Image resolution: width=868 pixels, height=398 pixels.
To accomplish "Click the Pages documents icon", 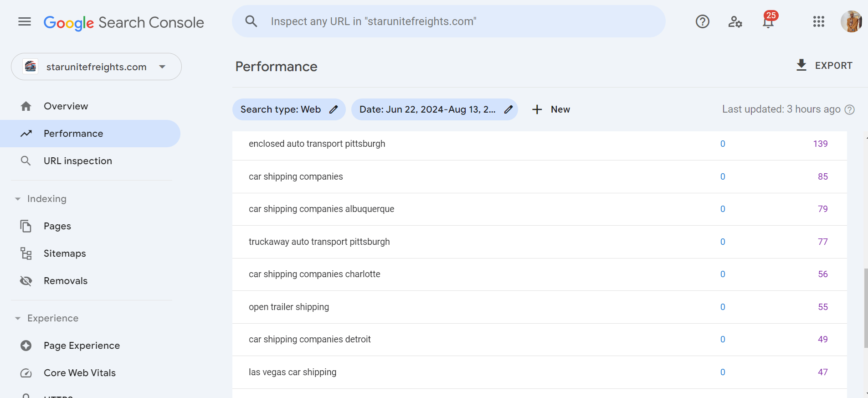I will click(26, 226).
